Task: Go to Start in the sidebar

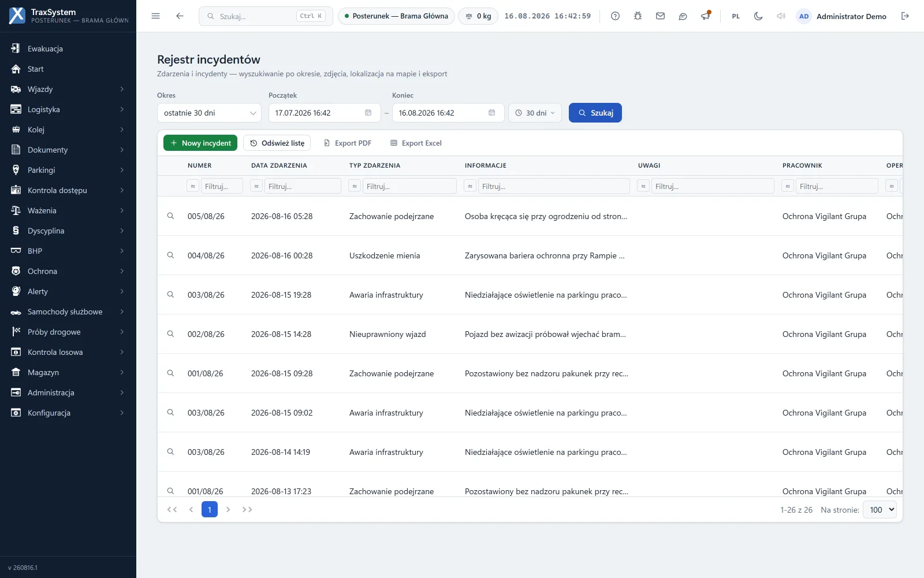Action: (68, 69)
